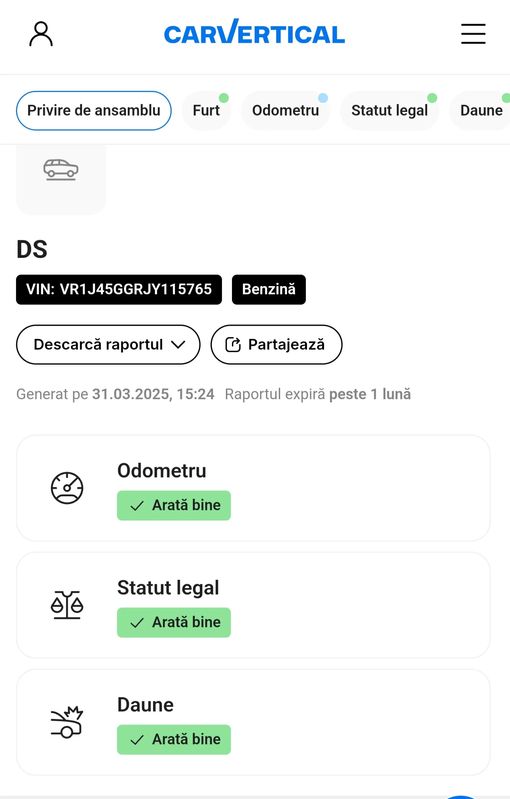Click the odometer gauge icon
Image resolution: width=510 pixels, height=799 pixels.
click(67, 488)
